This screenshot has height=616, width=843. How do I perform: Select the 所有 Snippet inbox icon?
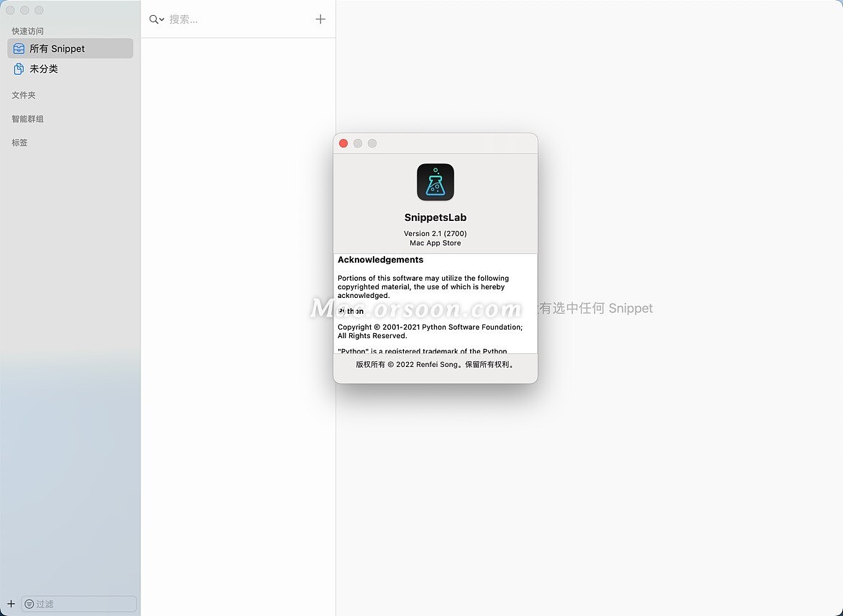click(x=20, y=48)
